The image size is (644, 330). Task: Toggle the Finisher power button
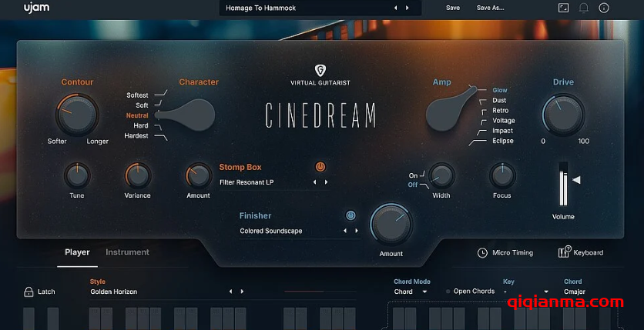(x=351, y=215)
